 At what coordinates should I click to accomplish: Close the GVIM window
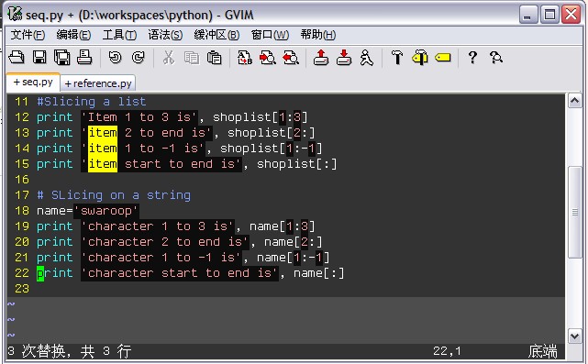point(571,15)
